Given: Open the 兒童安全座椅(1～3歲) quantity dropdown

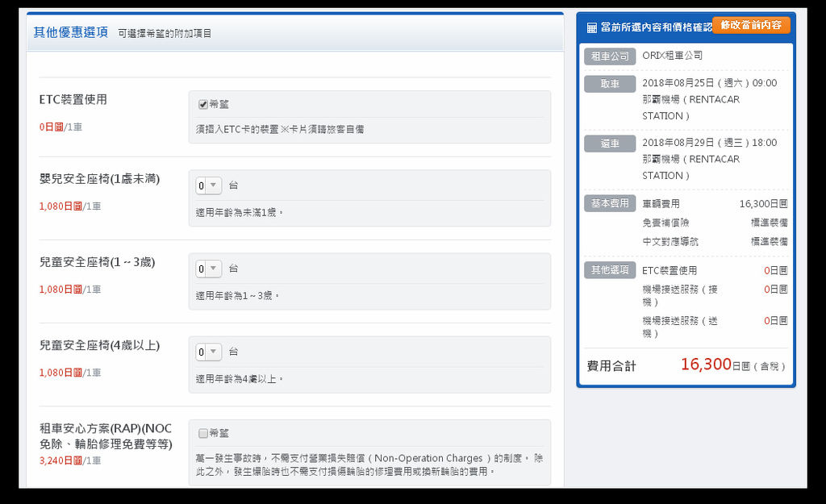Looking at the screenshot, I should [x=209, y=269].
